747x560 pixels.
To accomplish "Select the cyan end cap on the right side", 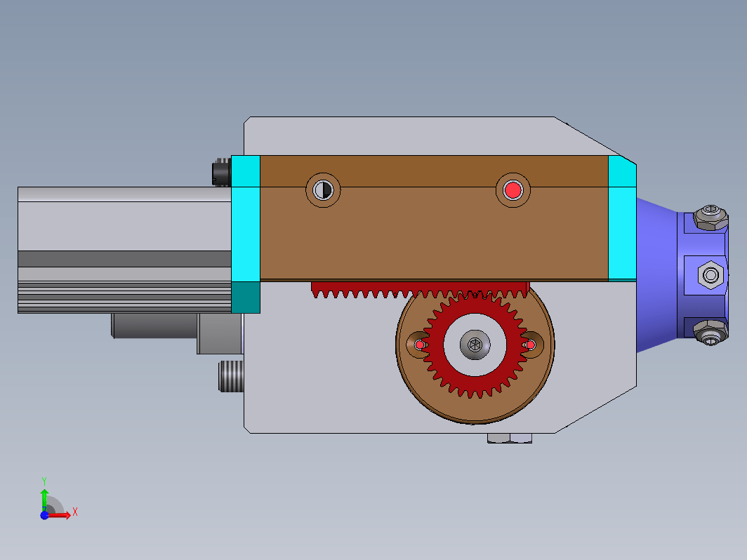I will 622,219.
